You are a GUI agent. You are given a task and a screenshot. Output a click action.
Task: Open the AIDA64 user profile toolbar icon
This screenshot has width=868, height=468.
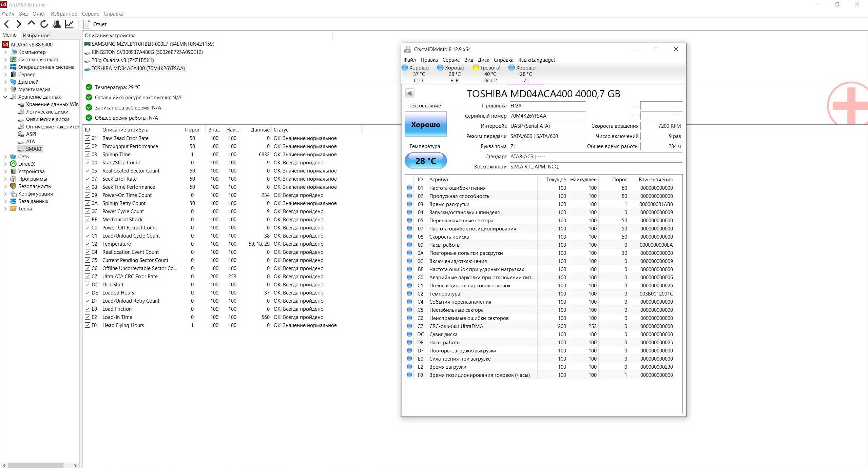pos(57,24)
